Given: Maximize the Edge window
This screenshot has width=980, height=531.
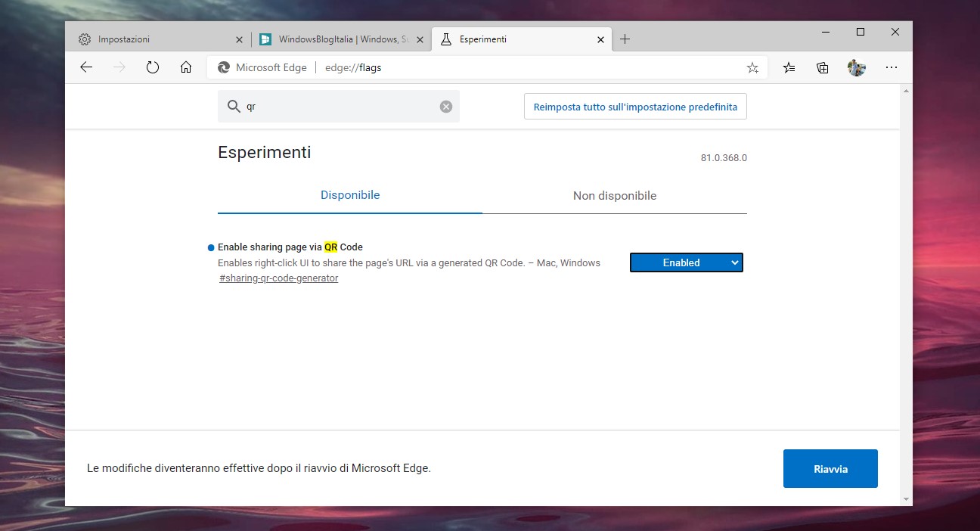Looking at the screenshot, I should tap(861, 32).
